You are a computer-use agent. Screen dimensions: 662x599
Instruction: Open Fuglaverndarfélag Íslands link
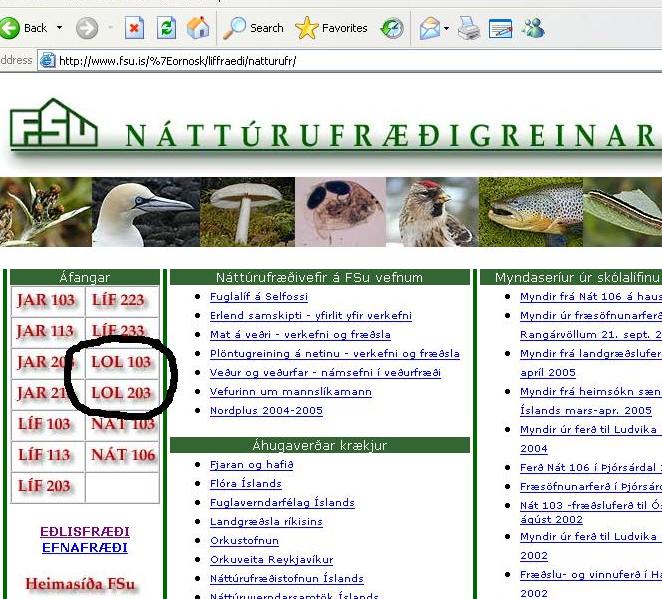(282, 503)
